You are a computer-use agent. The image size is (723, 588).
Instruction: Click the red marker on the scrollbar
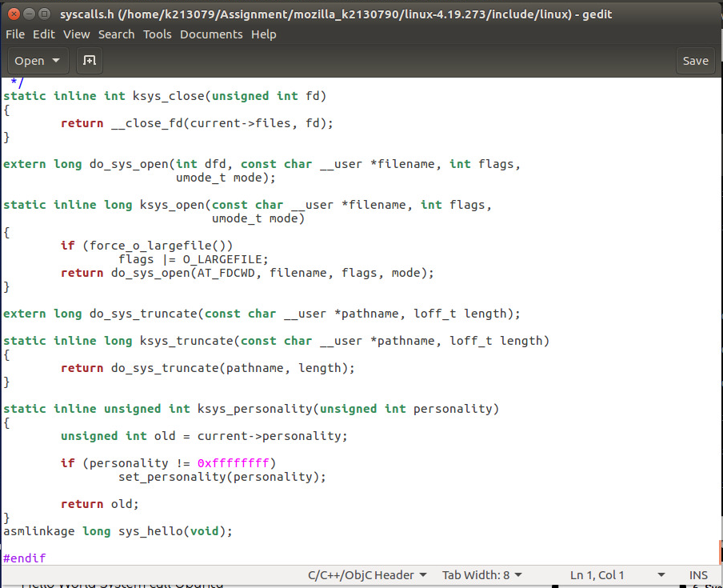tap(717, 551)
